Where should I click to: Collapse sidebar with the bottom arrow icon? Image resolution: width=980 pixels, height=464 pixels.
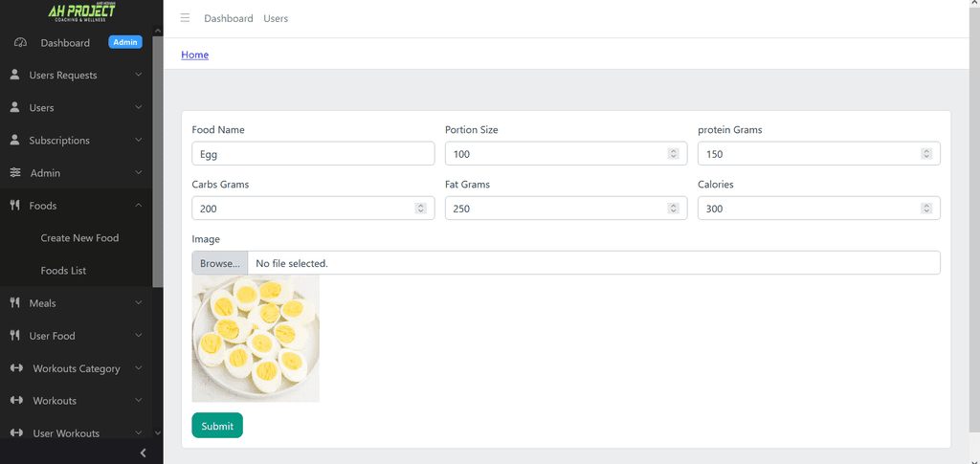coord(144,453)
